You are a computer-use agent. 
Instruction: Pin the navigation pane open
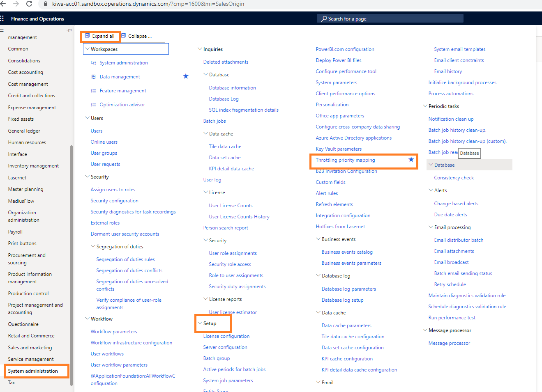coord(69,30)
